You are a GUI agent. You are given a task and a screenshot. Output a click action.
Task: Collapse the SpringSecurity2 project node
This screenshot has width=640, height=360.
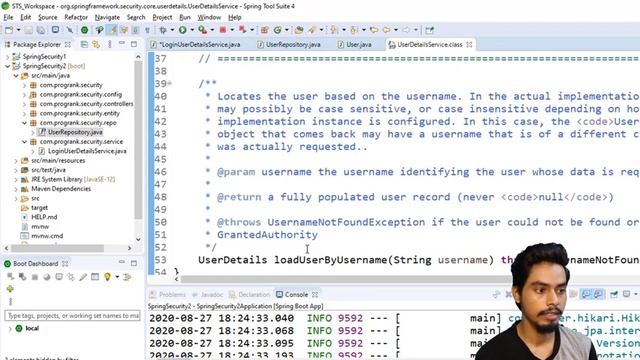tap(7, 66)
